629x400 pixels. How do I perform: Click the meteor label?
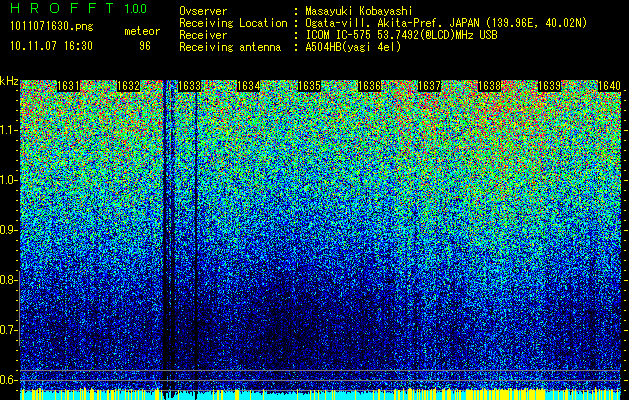point(142,31)
